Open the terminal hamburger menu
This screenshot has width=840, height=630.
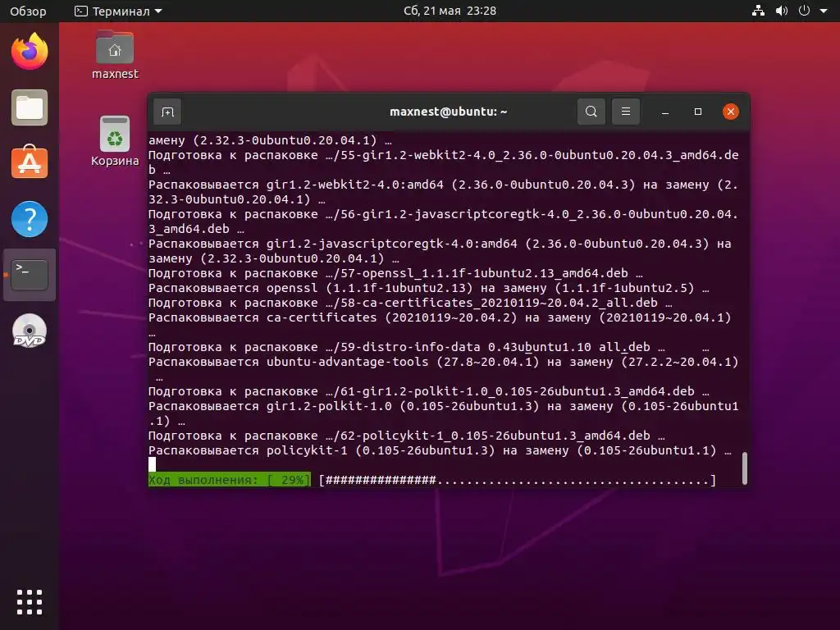[x=626, y=112]
